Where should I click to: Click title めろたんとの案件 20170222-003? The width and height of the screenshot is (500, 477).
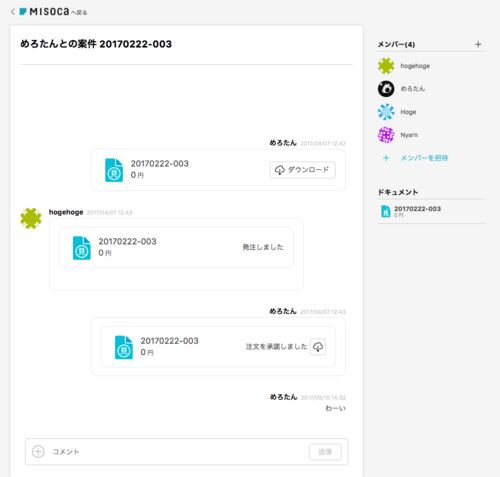click(96, 44)
